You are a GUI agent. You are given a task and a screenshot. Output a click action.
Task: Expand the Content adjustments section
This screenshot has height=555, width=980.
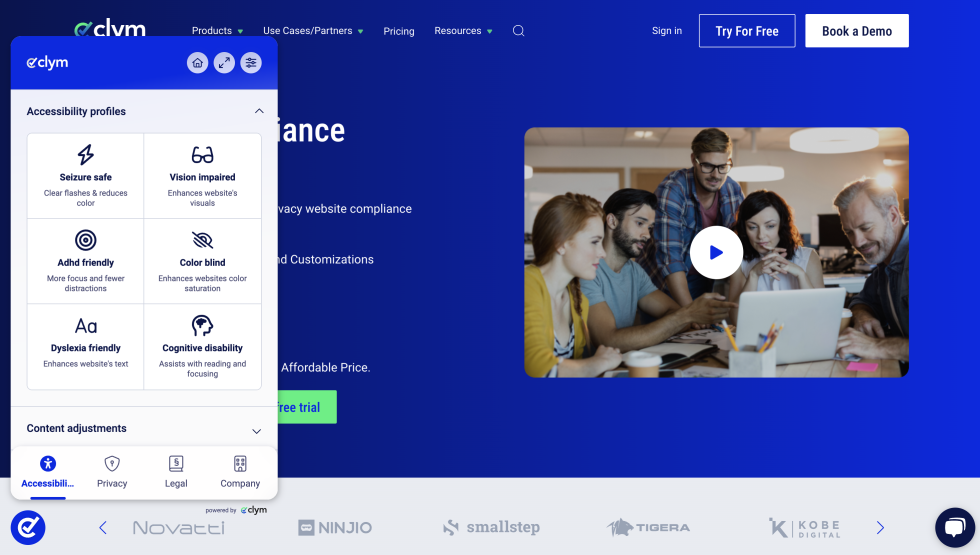(256, 430)
